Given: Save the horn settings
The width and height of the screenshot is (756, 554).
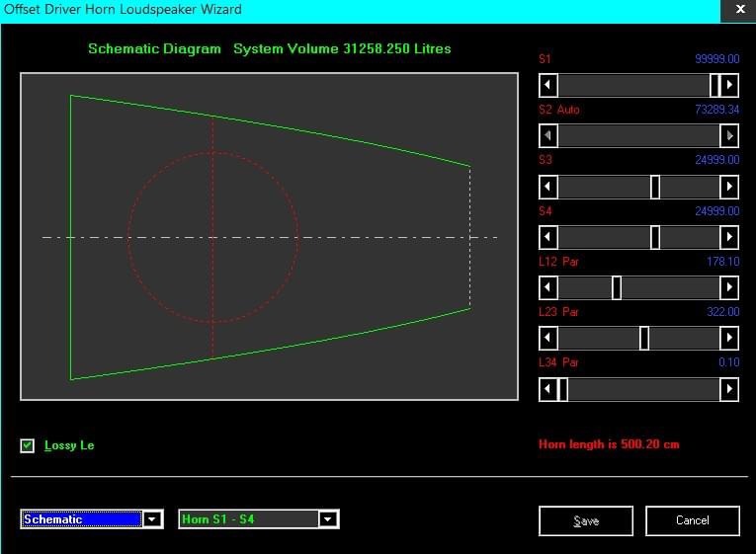Looking at the screenshot, I should pyautogui.click(x=586, y=520).
